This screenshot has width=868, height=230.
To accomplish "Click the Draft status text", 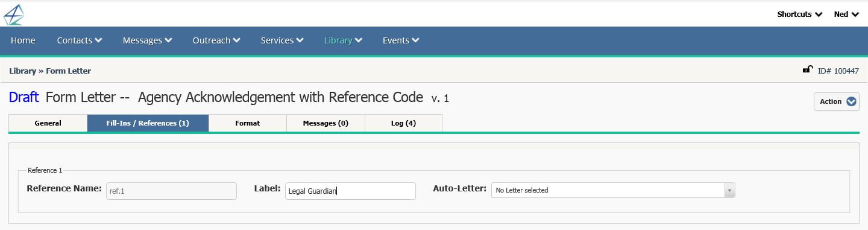I will click(24, 97).
